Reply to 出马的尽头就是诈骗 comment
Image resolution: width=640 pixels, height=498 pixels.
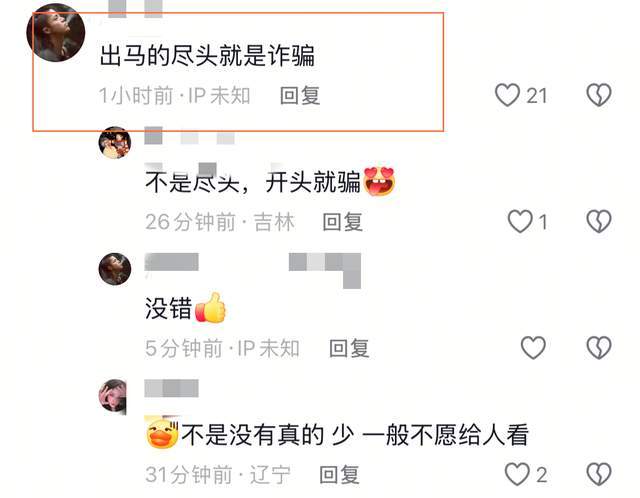(x=300, y=96)
